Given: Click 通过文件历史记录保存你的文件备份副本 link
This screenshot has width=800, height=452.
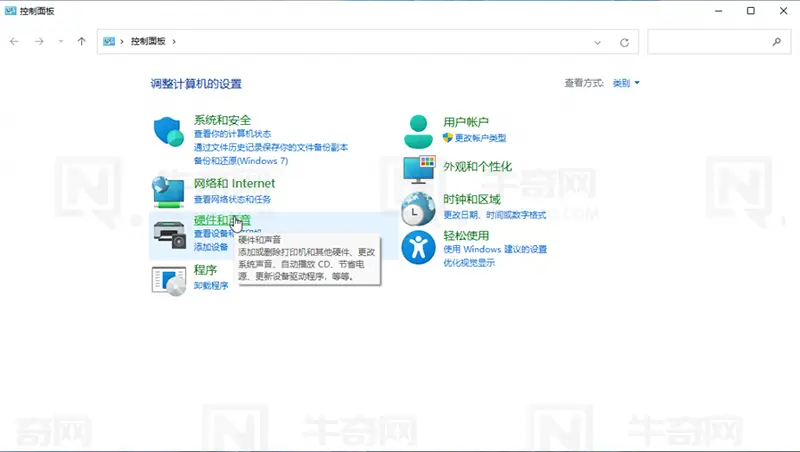Looking at the screenshot, I should [x=271, y=147].
